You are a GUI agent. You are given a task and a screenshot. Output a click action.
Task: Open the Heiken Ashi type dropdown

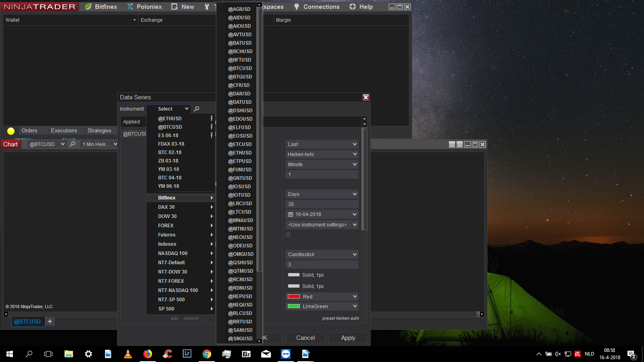[x=322, y=154]
